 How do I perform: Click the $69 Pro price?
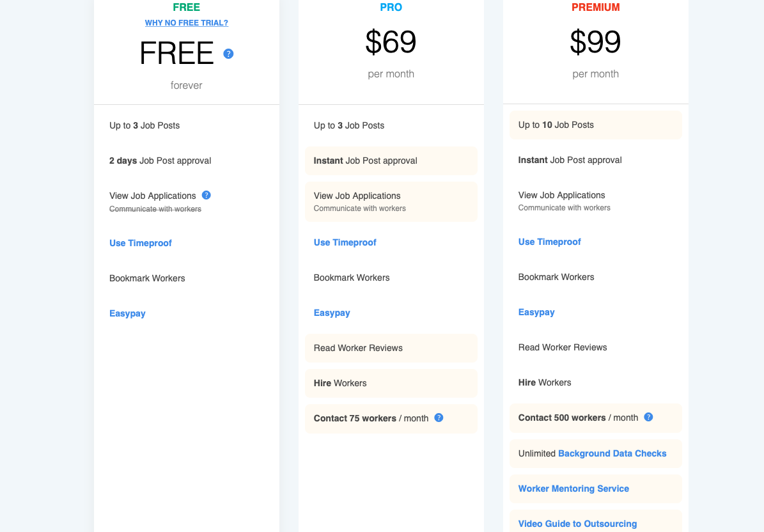tap(391, 42)
